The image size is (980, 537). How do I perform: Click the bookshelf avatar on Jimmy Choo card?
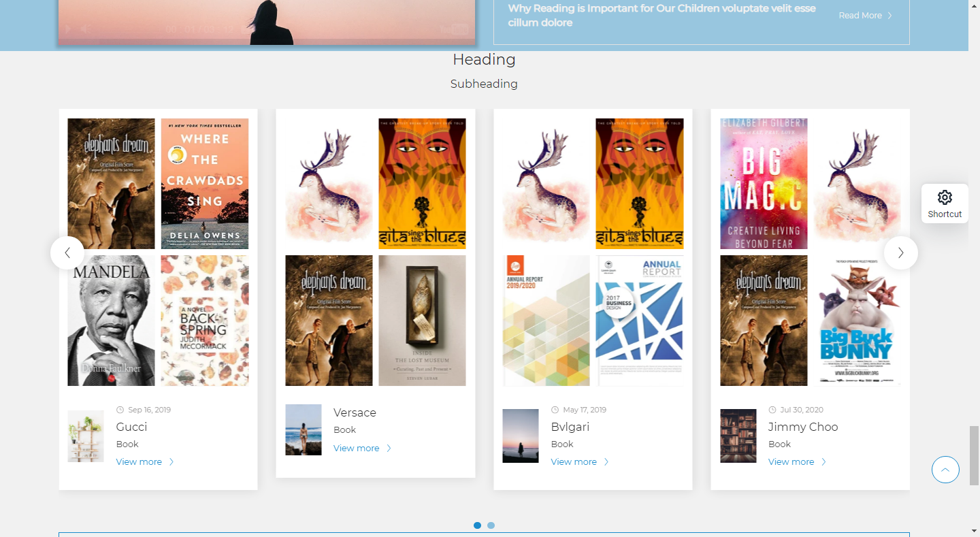(x=738, y=436)
